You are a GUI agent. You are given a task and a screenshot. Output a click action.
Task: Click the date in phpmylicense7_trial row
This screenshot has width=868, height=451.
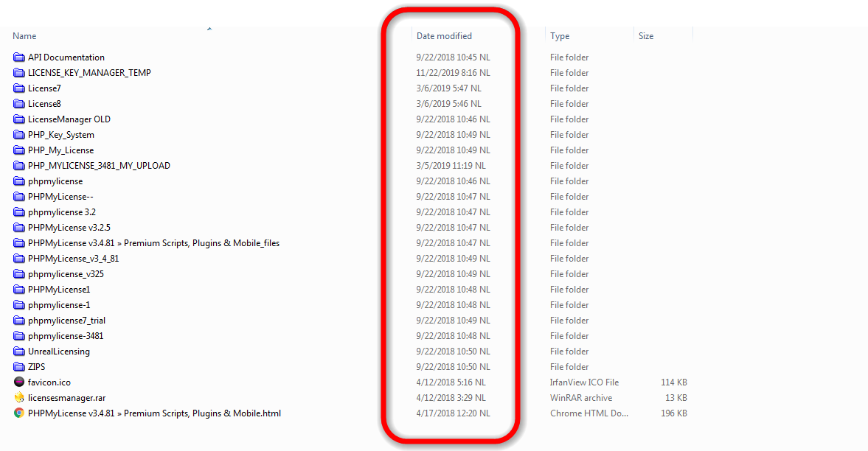pos(453,321)
